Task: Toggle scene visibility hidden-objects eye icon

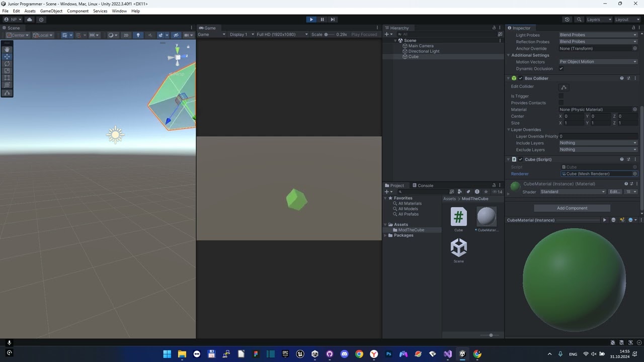Action: tap(176, 35)
